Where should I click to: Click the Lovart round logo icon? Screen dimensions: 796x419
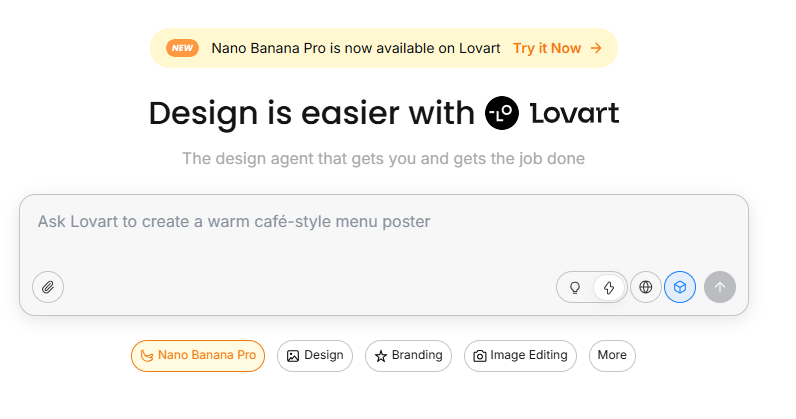(x=502, y=113)
